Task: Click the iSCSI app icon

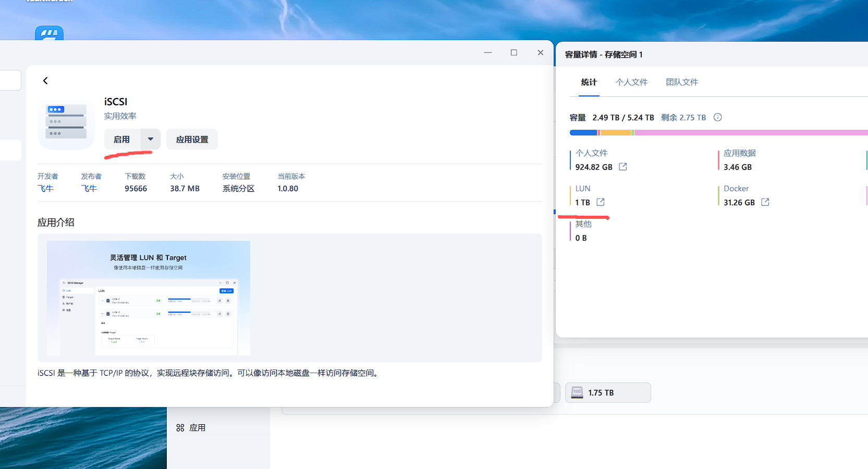Action: pyautogui.click(x=66, y=122)
